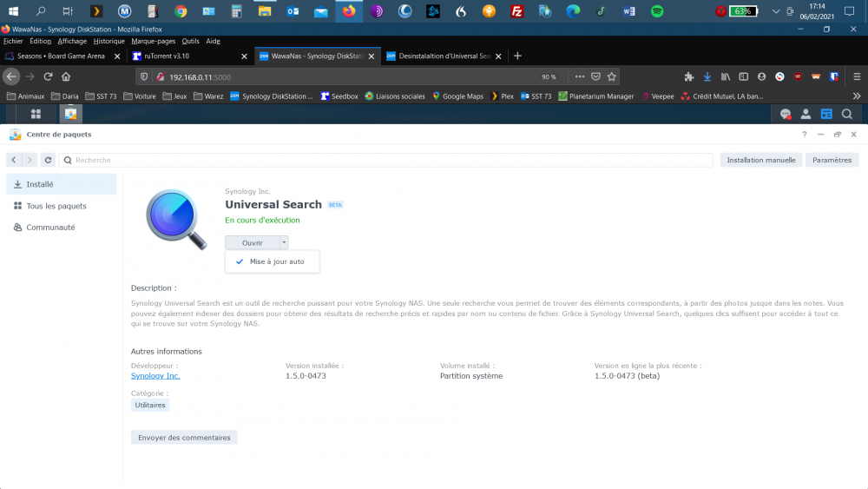
Task: Open the DSM widgets panel icon
Action: tap(826, 114)
